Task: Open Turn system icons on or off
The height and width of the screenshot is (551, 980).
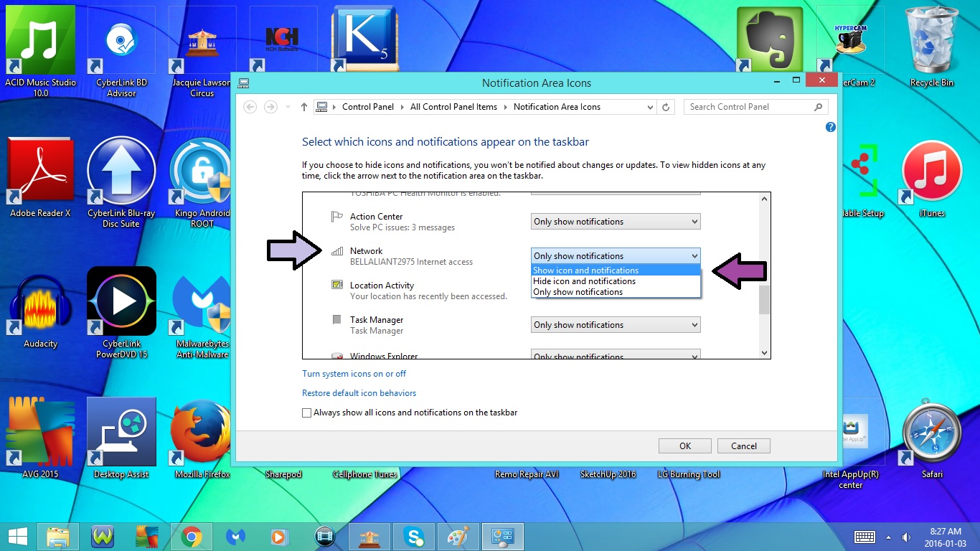Action: coord(354,374)
